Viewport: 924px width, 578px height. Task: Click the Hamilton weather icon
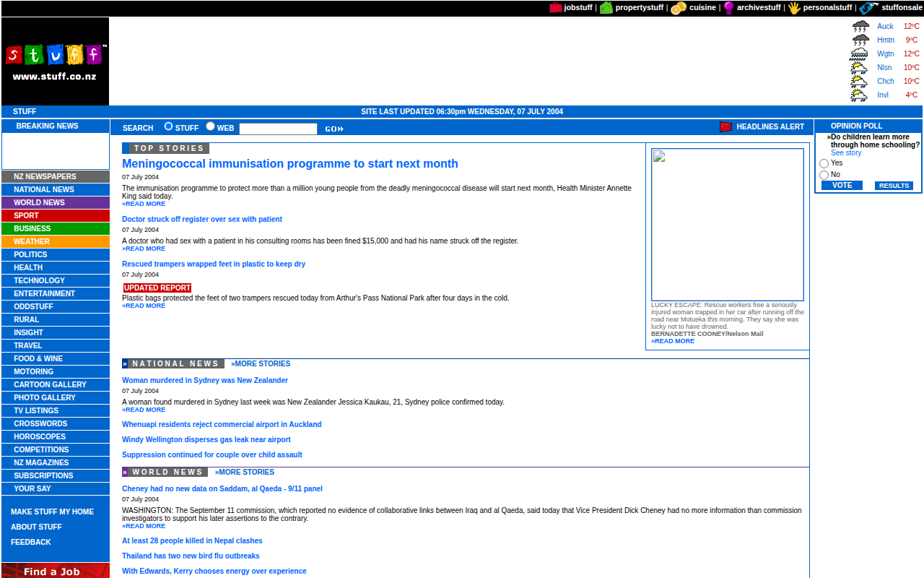click(x=860, y=40)
